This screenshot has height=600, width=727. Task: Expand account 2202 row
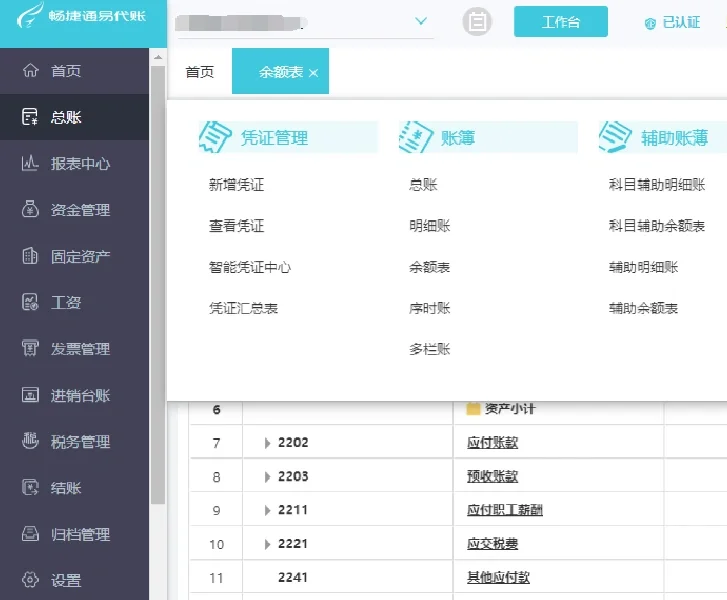coord(267,443)
